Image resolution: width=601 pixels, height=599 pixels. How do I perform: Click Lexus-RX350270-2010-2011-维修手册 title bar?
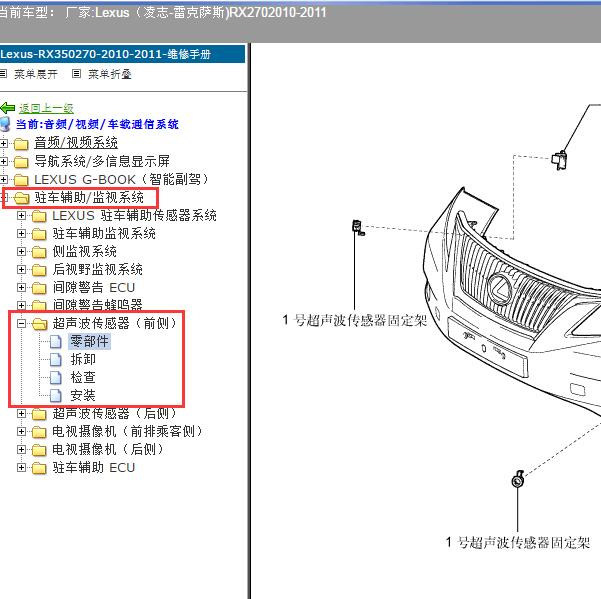tap(122, 54)
